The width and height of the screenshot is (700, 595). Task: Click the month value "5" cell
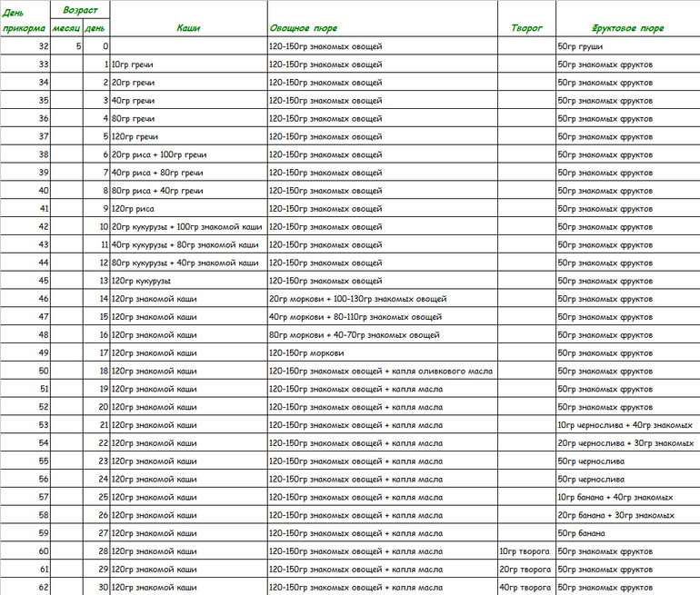coord(66,46)
